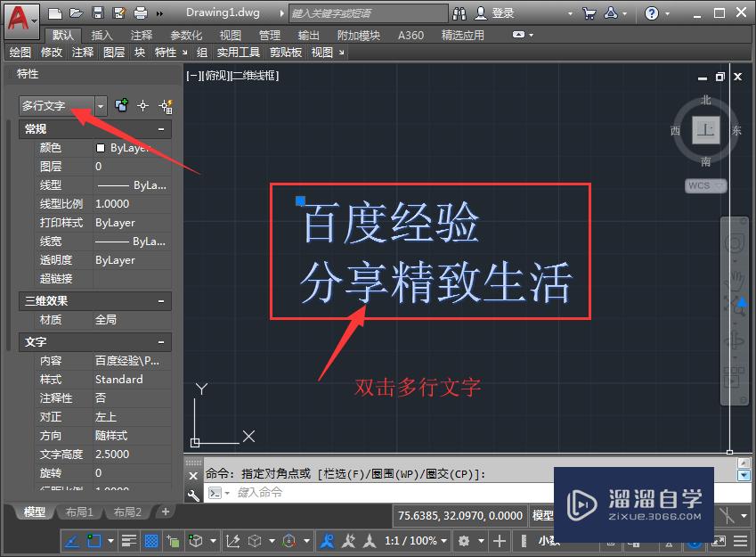Click the Quick Select icon in Properties palette

click(165, 105)
